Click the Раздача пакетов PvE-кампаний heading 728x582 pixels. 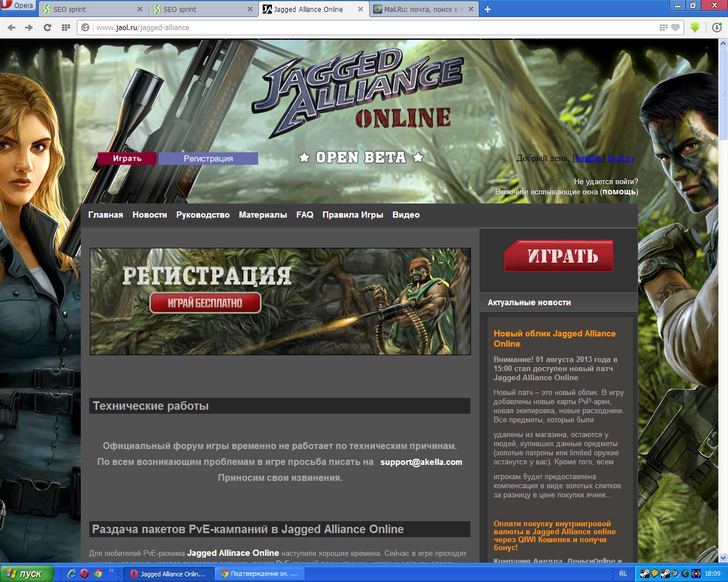coord(248,529)
